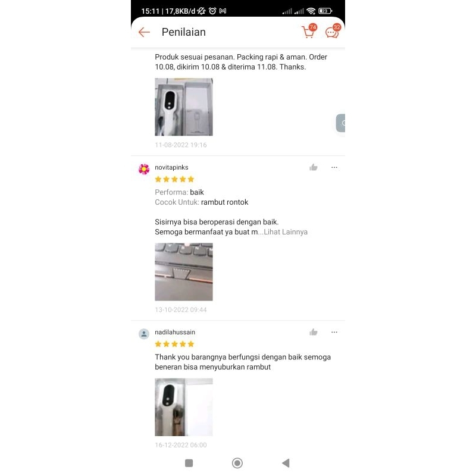The height and width of the screenshot is (476, 476).
Task: Open nadilahussain's product photo thumbnail
Action: [x=184, y=407]
